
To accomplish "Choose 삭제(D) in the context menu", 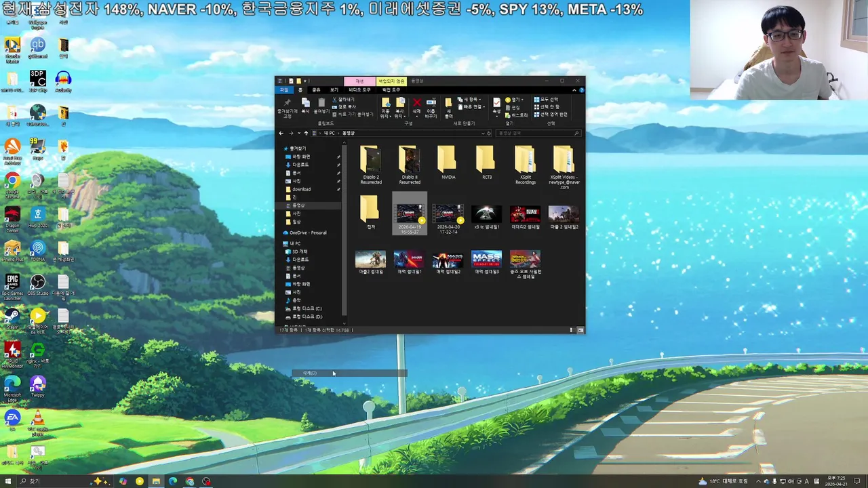I will [349, 373].
